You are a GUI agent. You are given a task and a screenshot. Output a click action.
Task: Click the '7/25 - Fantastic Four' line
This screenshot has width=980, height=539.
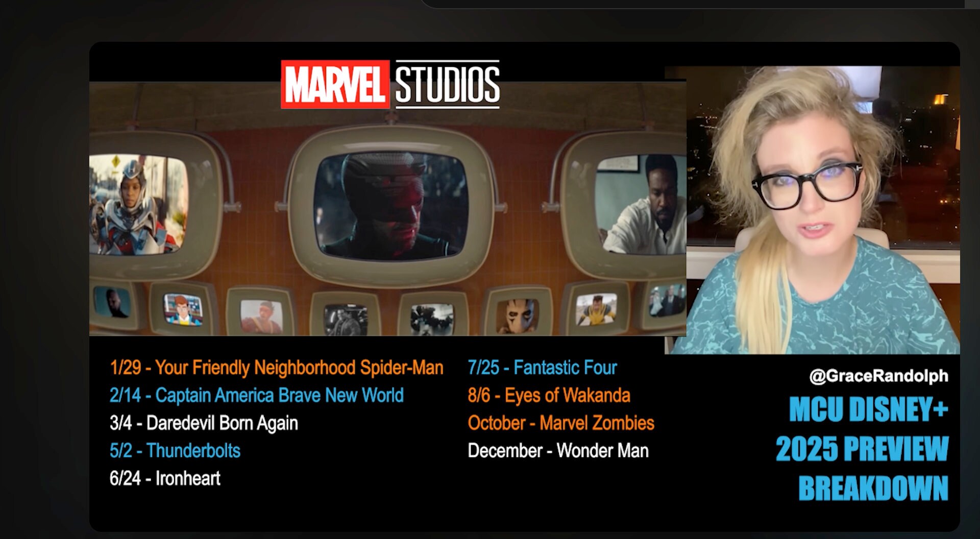coord(542,367)
